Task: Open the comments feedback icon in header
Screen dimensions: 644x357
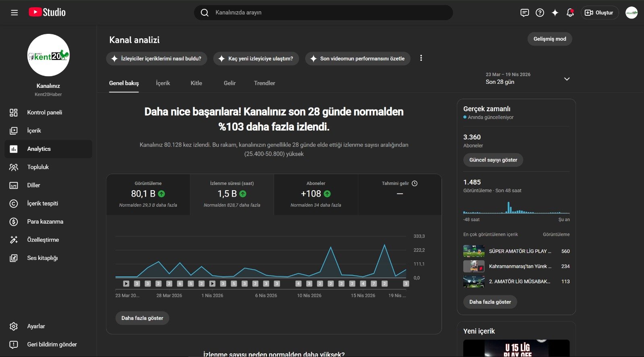Action: click(524, 12)
